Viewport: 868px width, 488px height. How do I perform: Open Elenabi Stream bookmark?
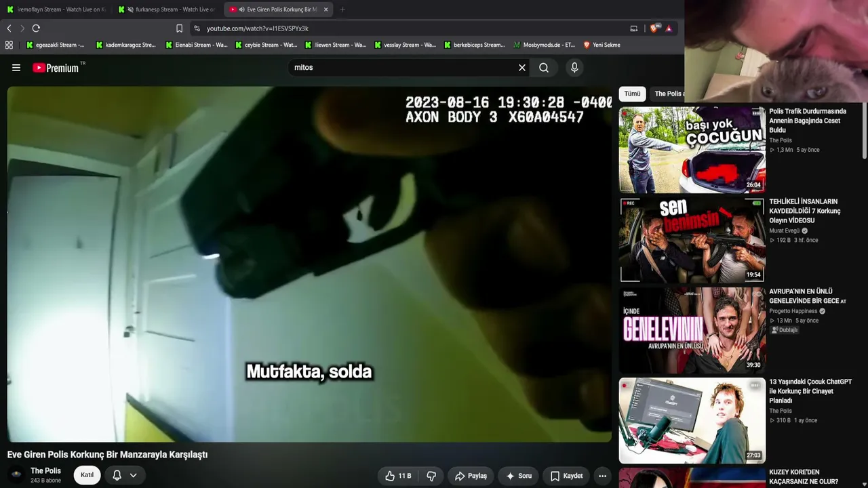click(197, 45)
